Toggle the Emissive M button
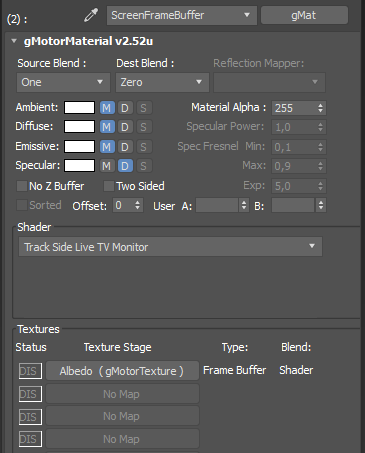 pyautogui.click(x=107, y=147)
